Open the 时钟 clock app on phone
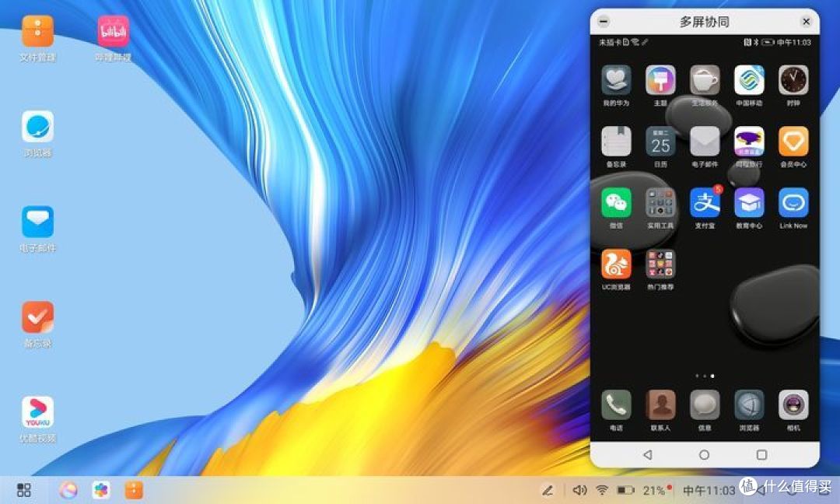 pyautogui.click(x=793, y=80)
